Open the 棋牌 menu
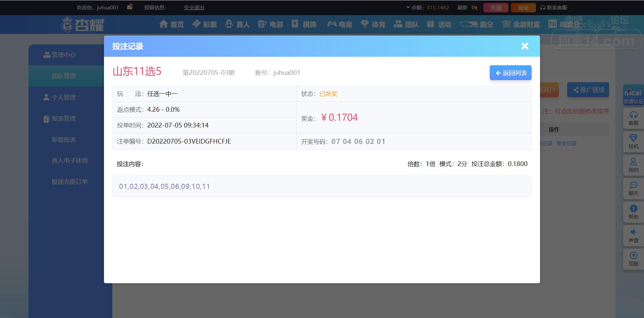This screenshot has height=318, width=644. pyautogui.click(x=304, y=24)
